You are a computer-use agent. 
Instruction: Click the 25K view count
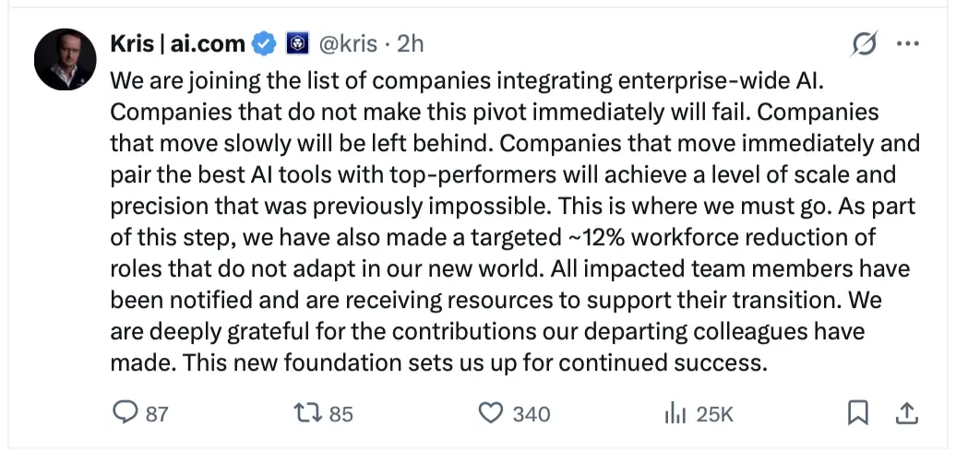714,414
